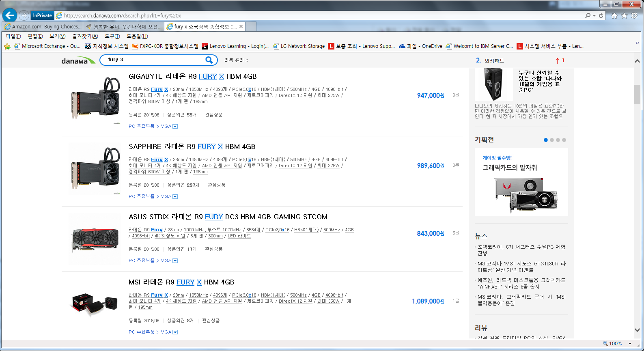
Task: Open the 100% zoom level dropdown
Action: (630, 344)
